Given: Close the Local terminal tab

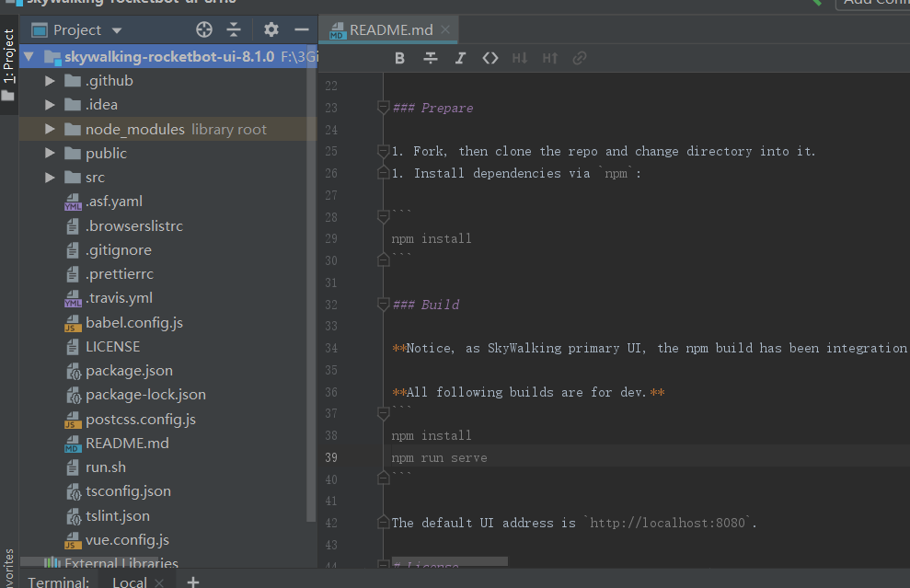Looking at the screenshot, I should (159, 582).
